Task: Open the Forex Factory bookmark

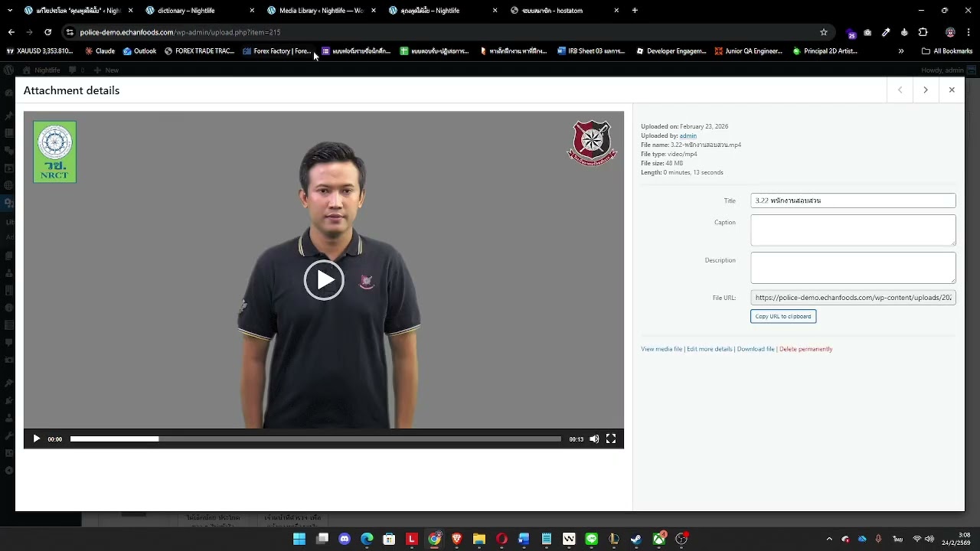Action: 277,51
